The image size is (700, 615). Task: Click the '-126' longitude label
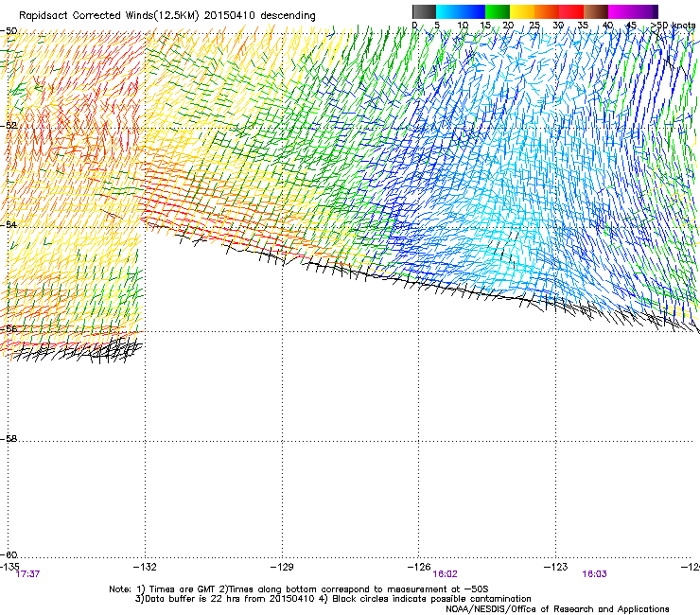point(419,567)
